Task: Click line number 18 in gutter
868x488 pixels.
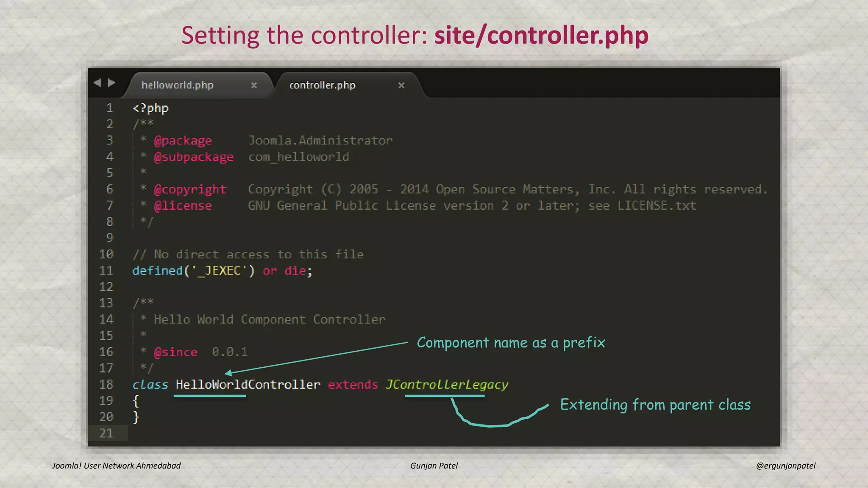Action: pos(106,385)
